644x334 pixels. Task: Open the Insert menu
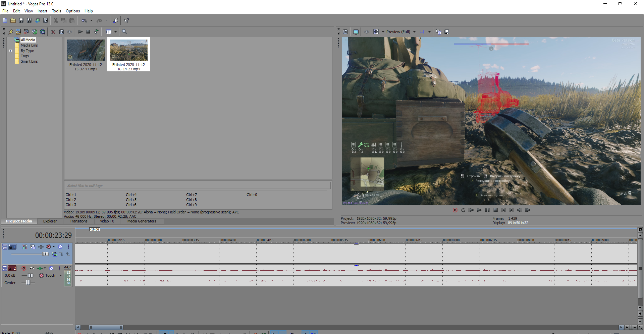pyautogui.click(x=42, y=11)
